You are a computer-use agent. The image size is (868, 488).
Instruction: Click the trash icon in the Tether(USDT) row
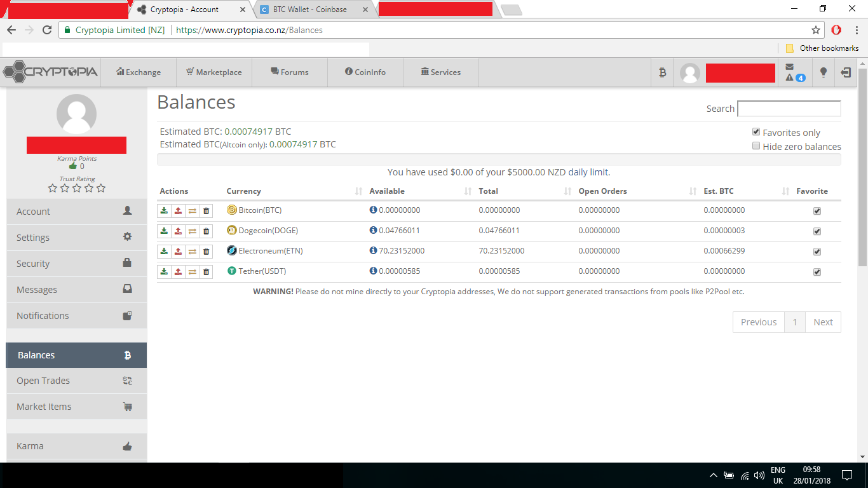pos(206,271)
